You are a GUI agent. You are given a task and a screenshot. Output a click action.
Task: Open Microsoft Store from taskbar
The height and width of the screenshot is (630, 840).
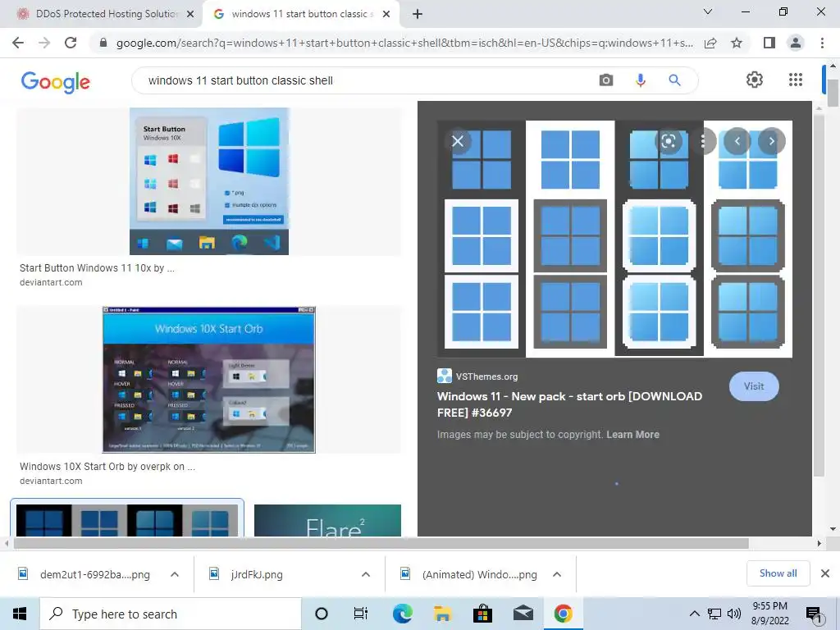pyautogui.click(x=482, y=614)
